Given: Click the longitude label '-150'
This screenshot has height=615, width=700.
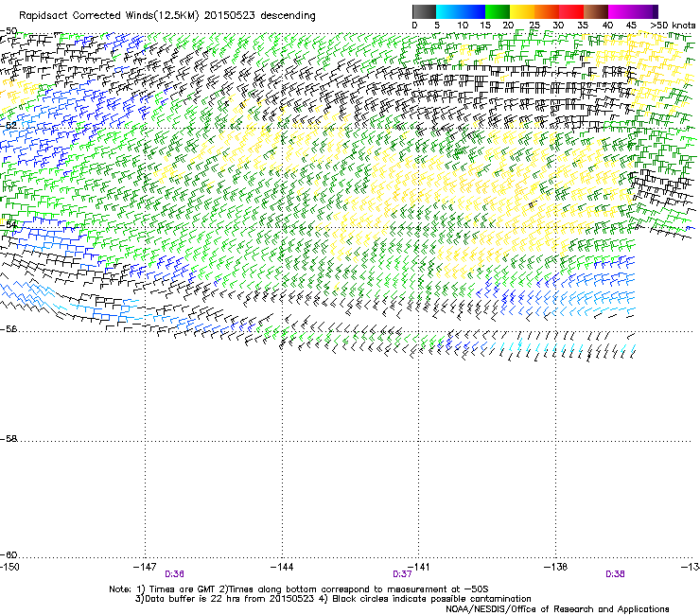Looking at the screenshot, I should (x=9, y=567).
